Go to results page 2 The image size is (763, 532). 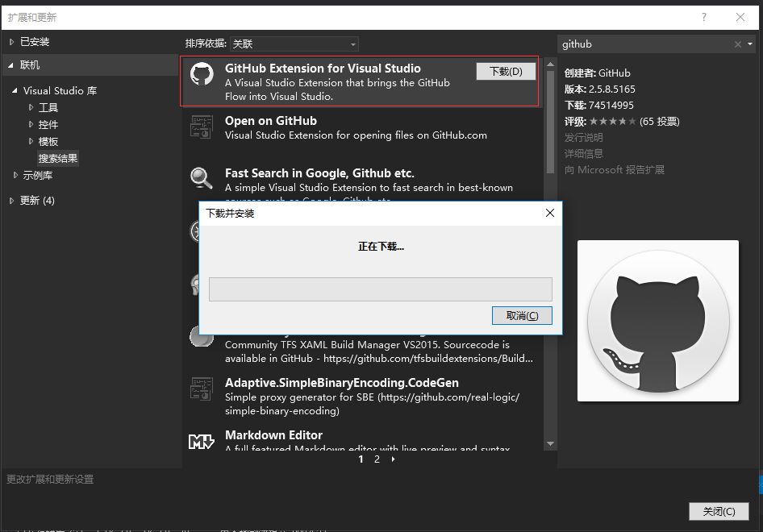click(x=377, y=459)
